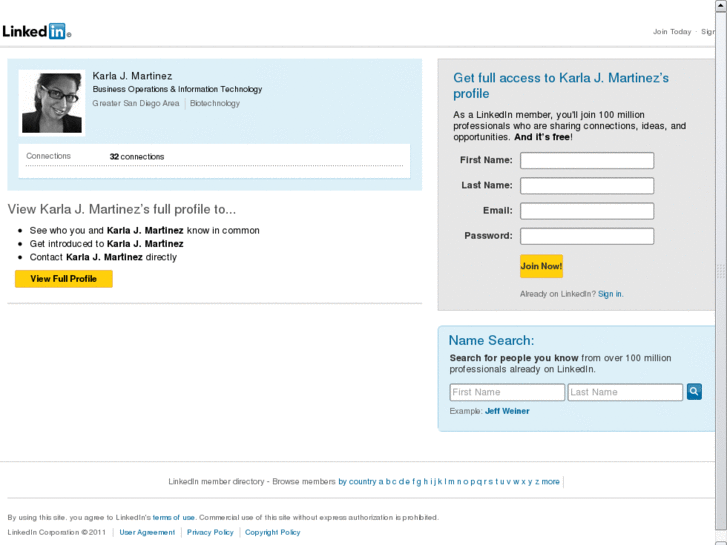Focus the Name Search Last Name box
Image resolution: width=727 pixels, height=545 pixels.
pyautogui.click(x=625, y=392)
